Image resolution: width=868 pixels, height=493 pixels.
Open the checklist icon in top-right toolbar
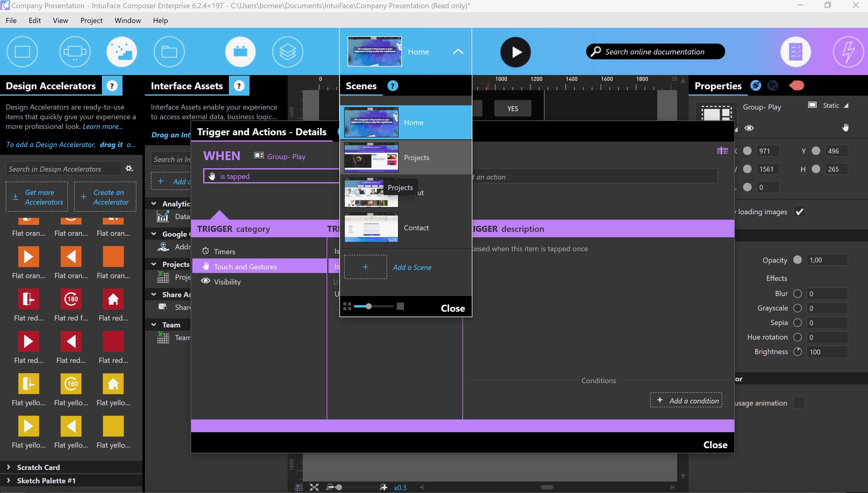(795, 52)
